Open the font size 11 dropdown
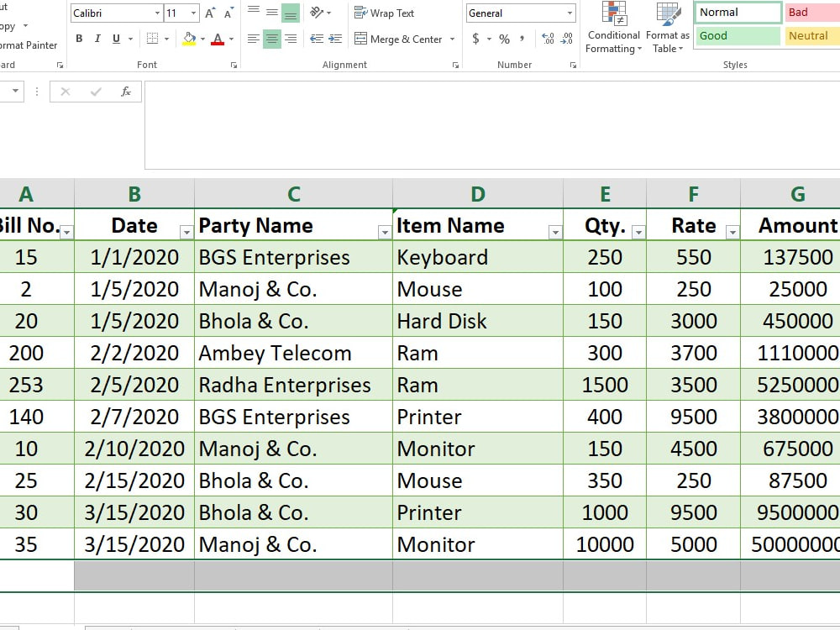Image resolution: width=840 pixels, height=630 pixels. coord(193,13)
